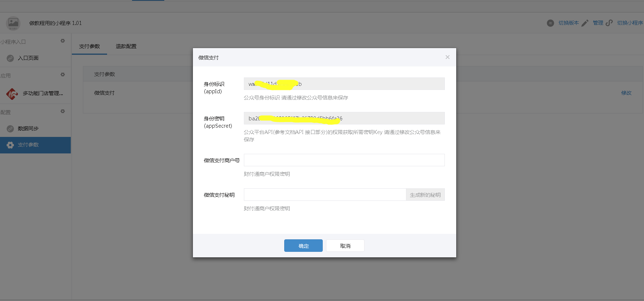Click the 微信支付 dialog title
The image size is (644, 301).
(x=208, y=58)
